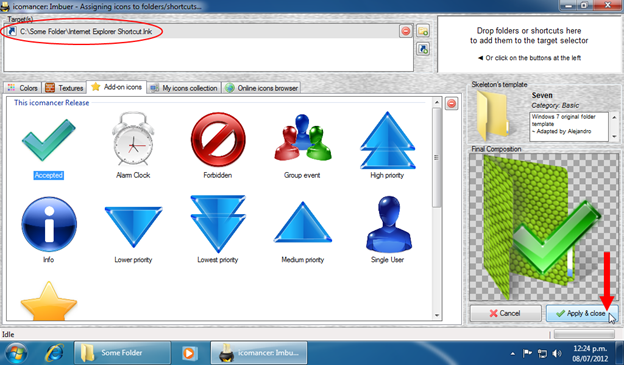
Task: Open the Textures tab
Action: point(64,88)
